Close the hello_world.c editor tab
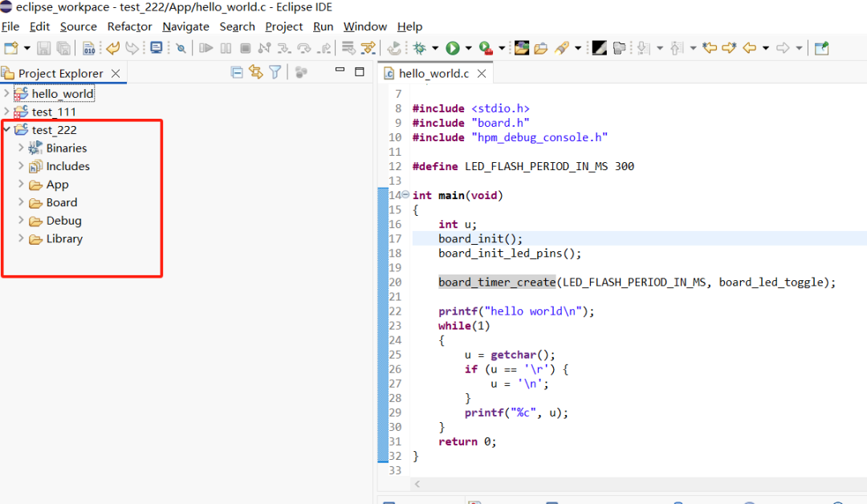 [x=482, y=74]
